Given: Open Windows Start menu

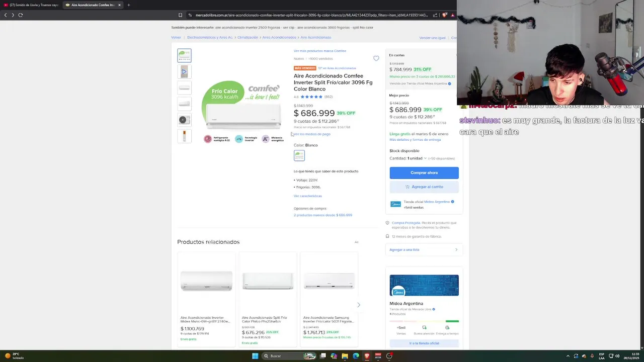Looking at the screenshot, I should 255,356.
